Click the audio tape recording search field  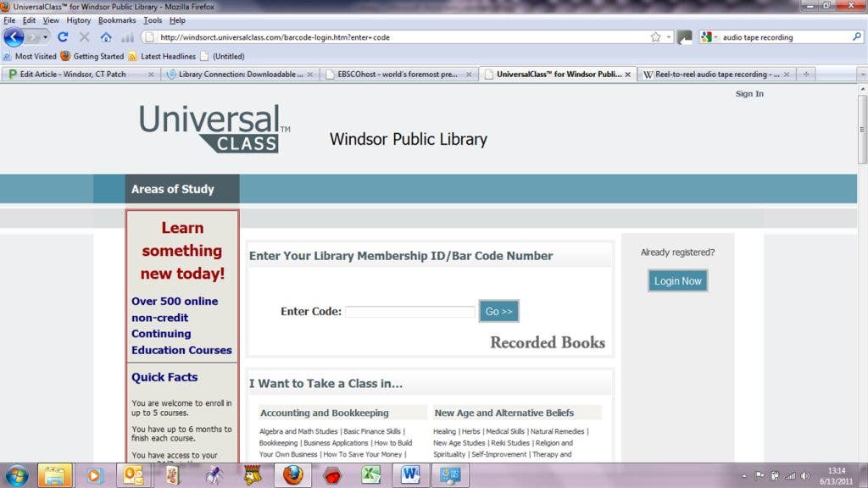783,37
